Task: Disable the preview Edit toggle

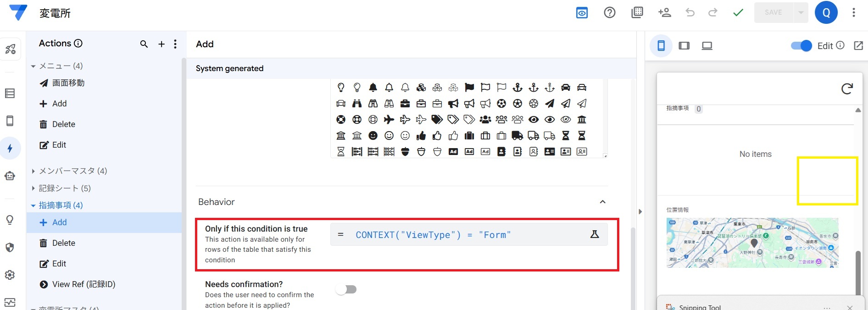Action: pos(801,46)
